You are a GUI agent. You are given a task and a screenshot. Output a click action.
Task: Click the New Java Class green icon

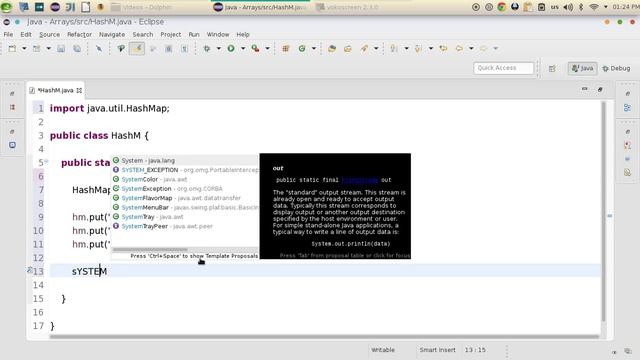pyautogui.click(x=302, y=49)
